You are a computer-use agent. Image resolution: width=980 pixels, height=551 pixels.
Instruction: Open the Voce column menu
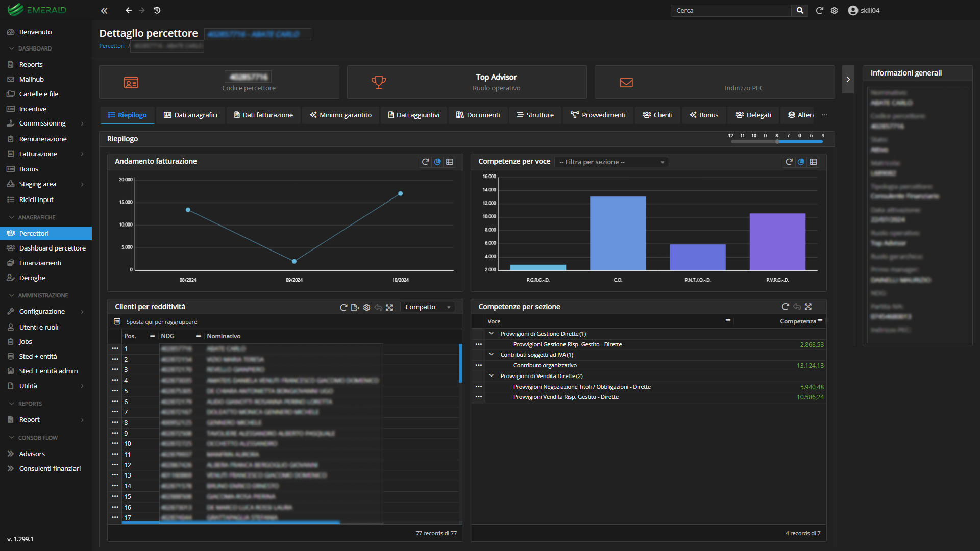point(728,321)
